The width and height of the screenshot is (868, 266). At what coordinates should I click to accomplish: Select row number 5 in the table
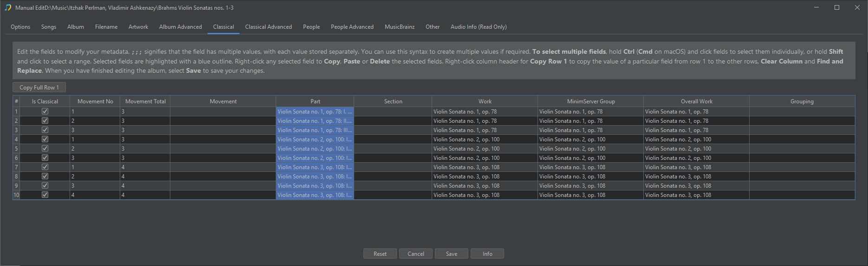16,148
